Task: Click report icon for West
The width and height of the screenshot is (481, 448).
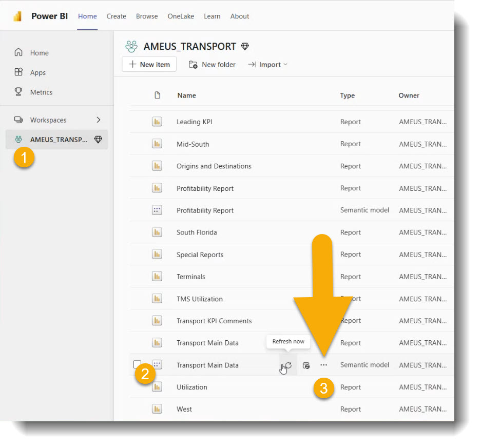Action: click(x=157, y=409)
